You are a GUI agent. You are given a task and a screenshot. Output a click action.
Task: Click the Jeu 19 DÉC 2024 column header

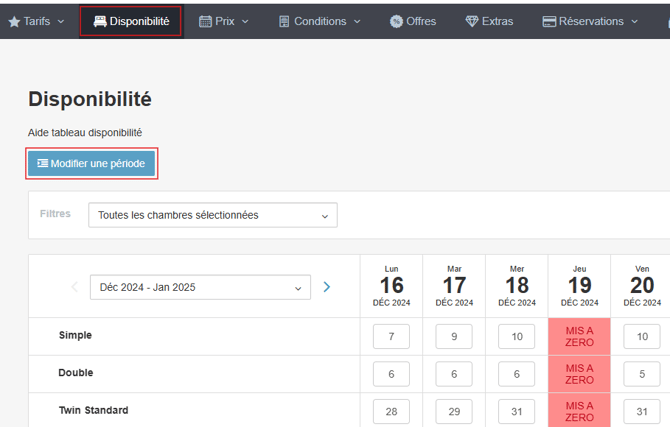pos(579,286)
